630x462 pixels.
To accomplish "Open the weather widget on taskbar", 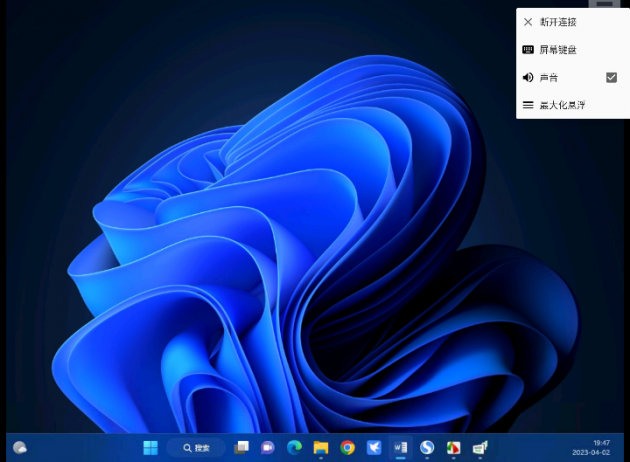I will [x=20, y=447].
